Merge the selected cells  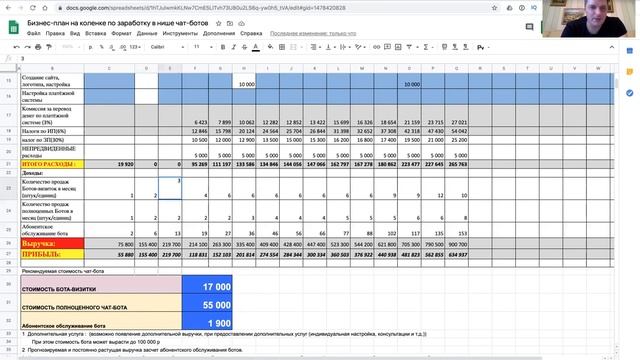pos(293,47)
